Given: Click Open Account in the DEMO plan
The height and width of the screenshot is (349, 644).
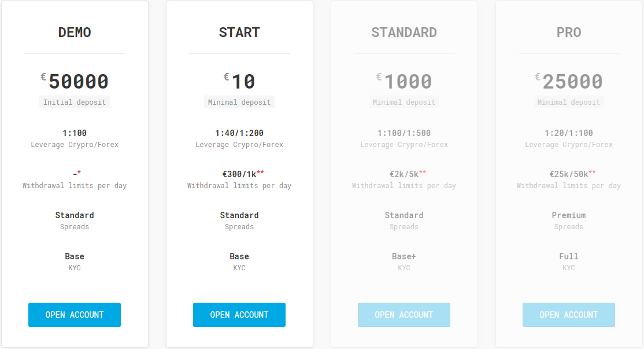Looking at the screenshot, I should tap(75, 315).
